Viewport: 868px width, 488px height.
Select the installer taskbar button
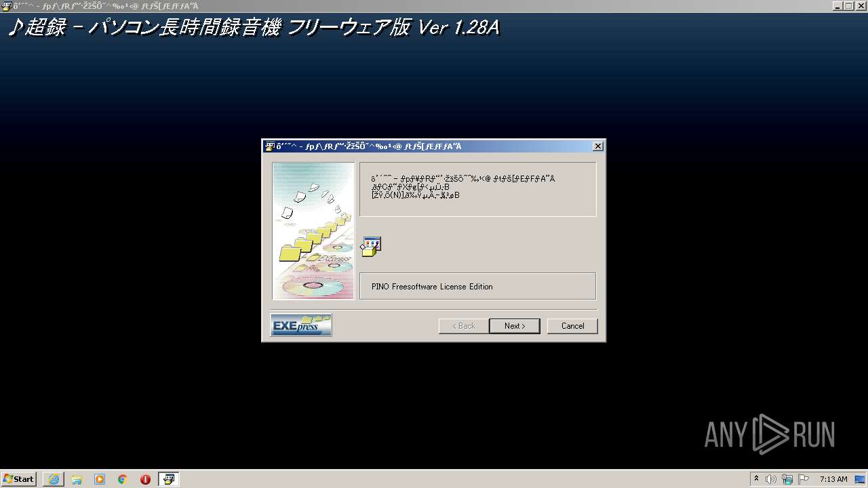click(169, 479)
